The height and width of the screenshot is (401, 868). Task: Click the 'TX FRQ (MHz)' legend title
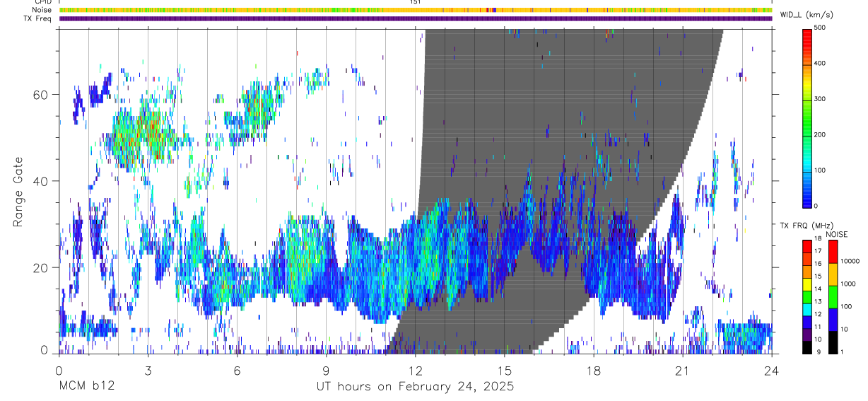point(806,226)
